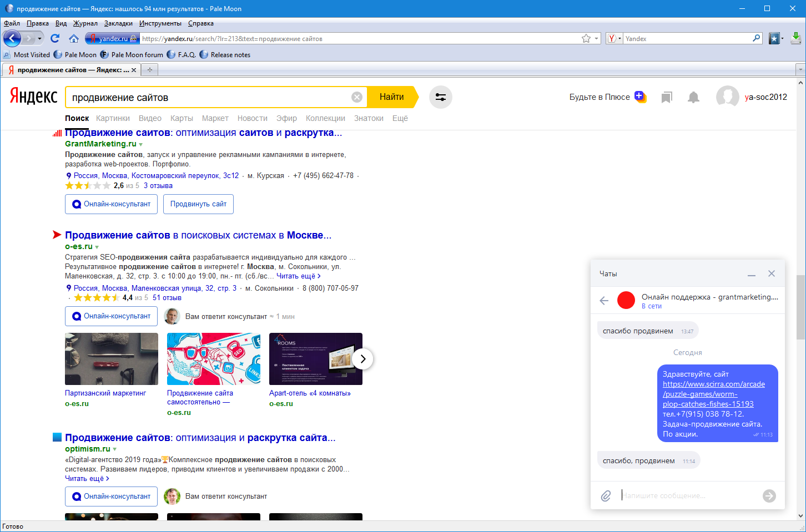The image size is (806, 532).
Task: Open the notifications bell icon
Action: point(693,98)
